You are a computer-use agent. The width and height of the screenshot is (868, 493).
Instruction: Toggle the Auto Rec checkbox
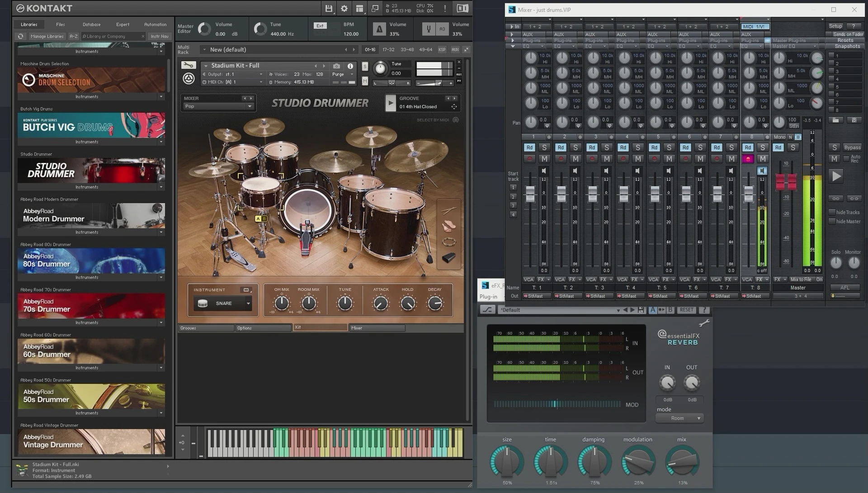pyautogui.click(x=846, y=158)
